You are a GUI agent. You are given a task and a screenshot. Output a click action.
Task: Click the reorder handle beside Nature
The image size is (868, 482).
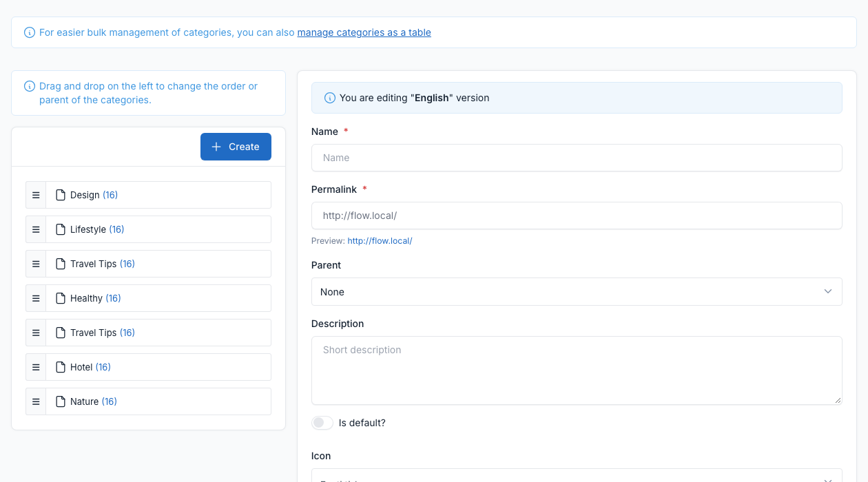[36, 401]
